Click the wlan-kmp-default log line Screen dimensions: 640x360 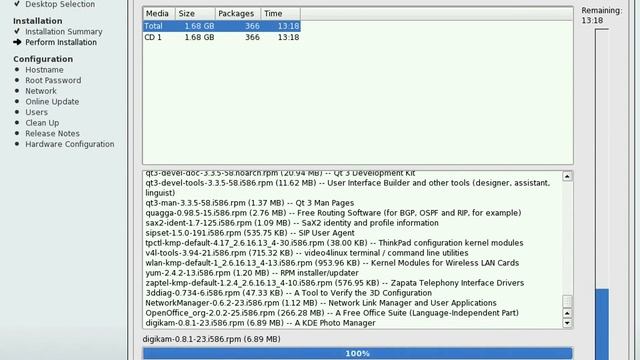[332, 263]
